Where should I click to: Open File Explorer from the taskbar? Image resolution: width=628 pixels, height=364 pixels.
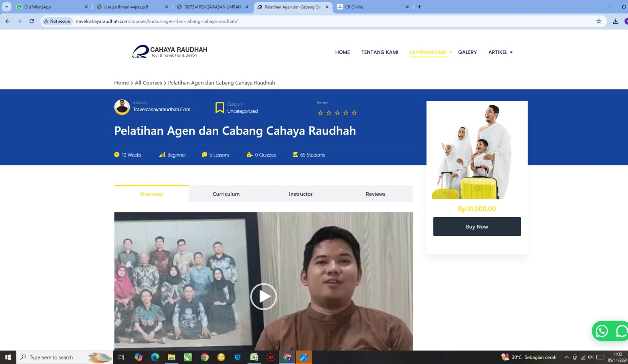(172, 357)
